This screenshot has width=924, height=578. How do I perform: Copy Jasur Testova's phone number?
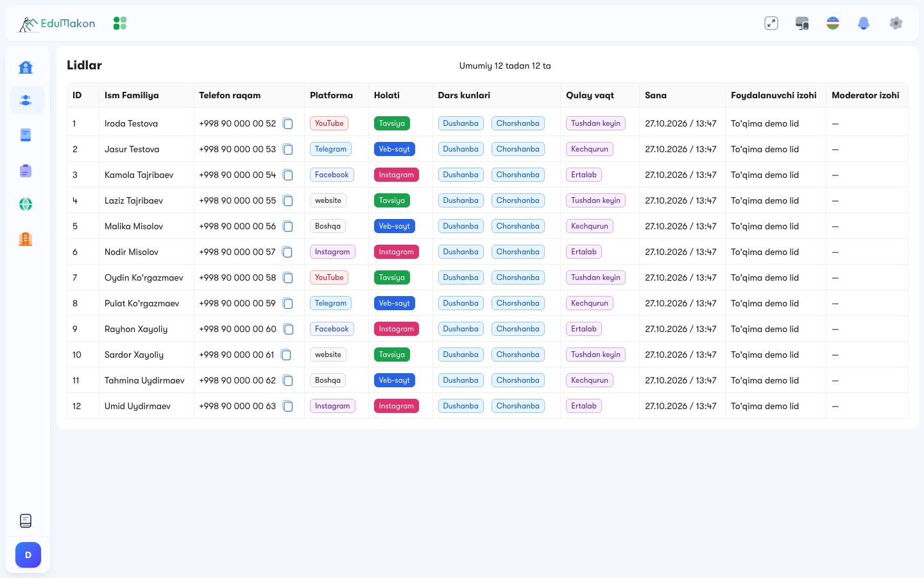(288, 150)
